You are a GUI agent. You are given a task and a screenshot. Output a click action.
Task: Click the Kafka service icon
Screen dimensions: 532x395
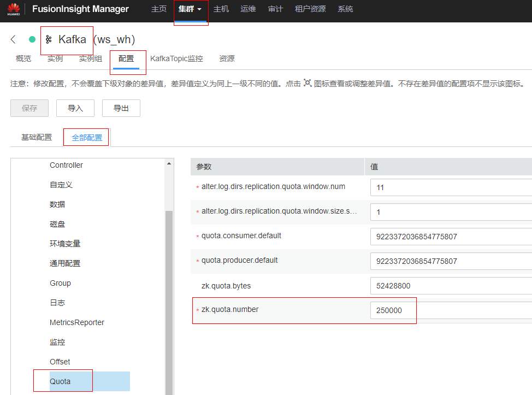coord(49,39)
